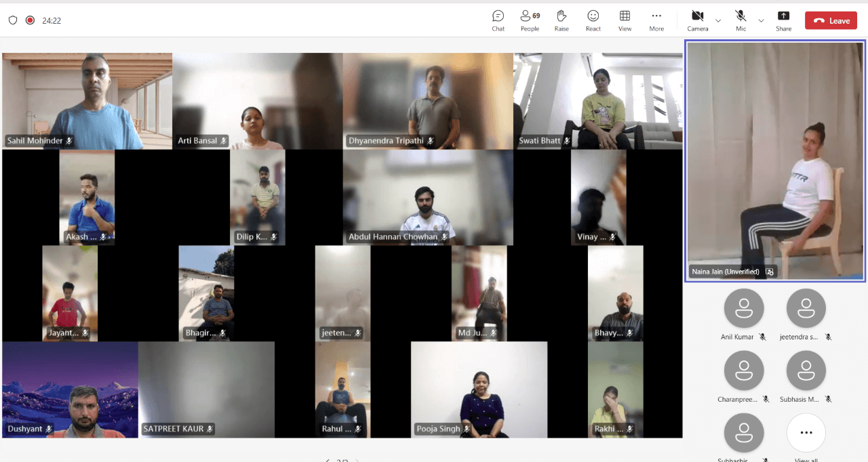Raise your hand in the meeting
This screenshot has width=868, height=462.
coord(561,20)
